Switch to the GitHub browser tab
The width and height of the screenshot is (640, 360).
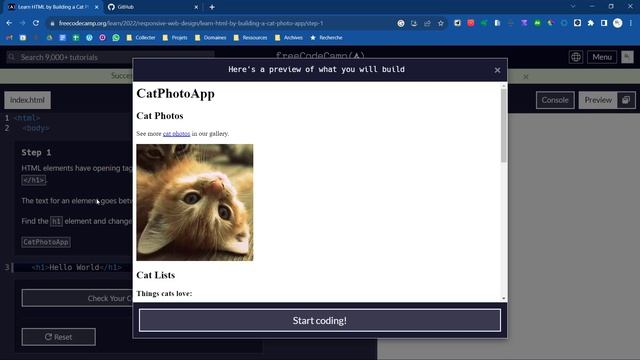coord(151,7)
